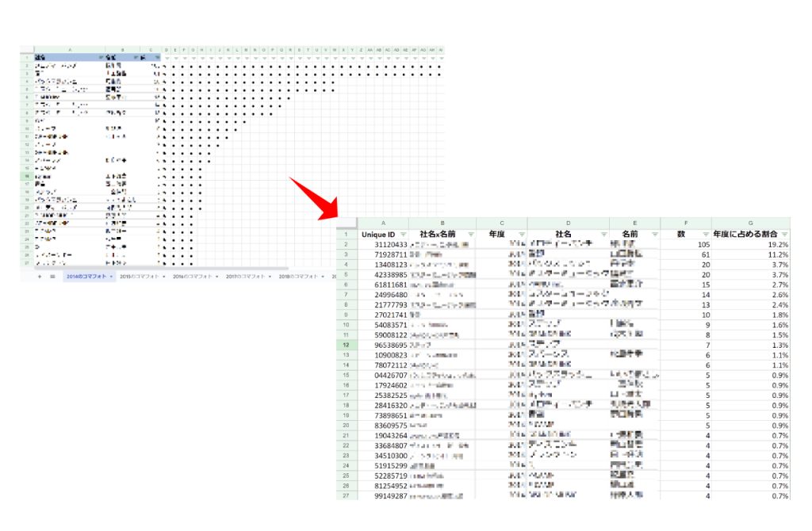
Task: Open dropdown arrow on 2015のコマフォト tab
Action: click(x=166, y=277)
